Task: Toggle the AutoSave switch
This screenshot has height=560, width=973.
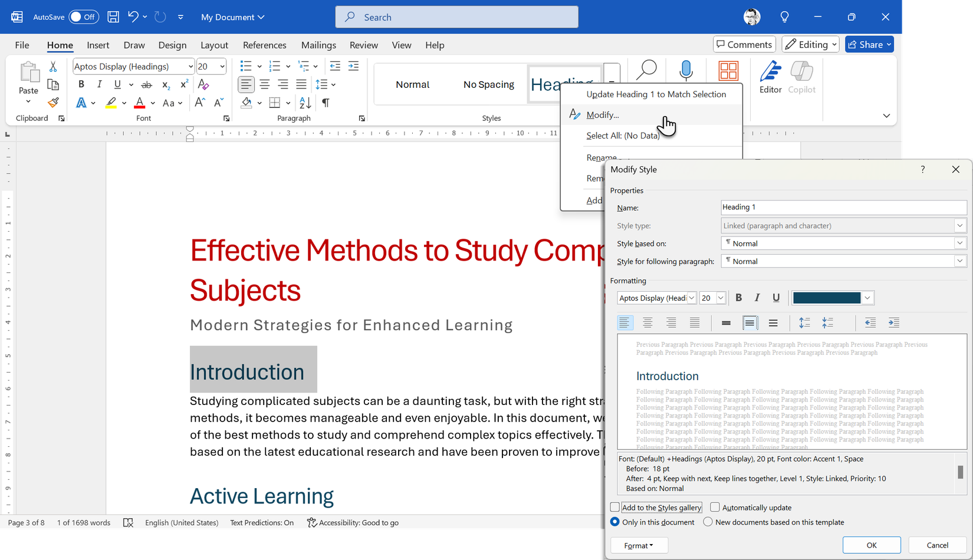Action: point(83,17)
